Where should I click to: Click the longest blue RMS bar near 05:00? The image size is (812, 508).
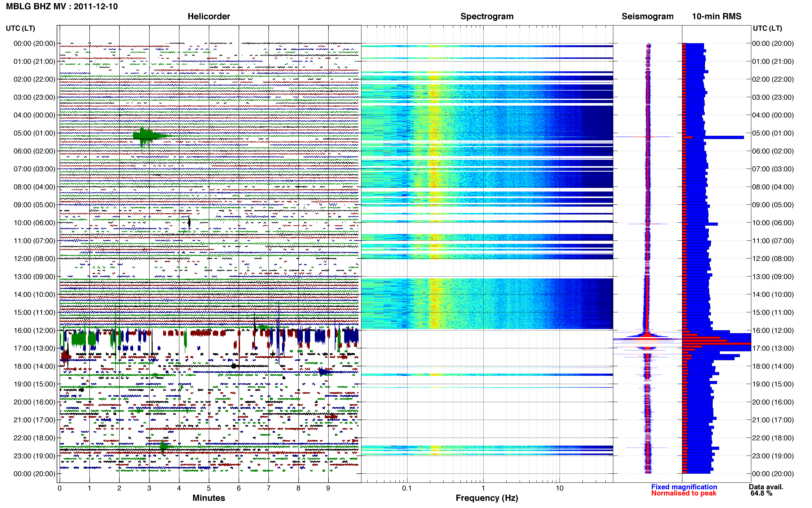point(713,137)
